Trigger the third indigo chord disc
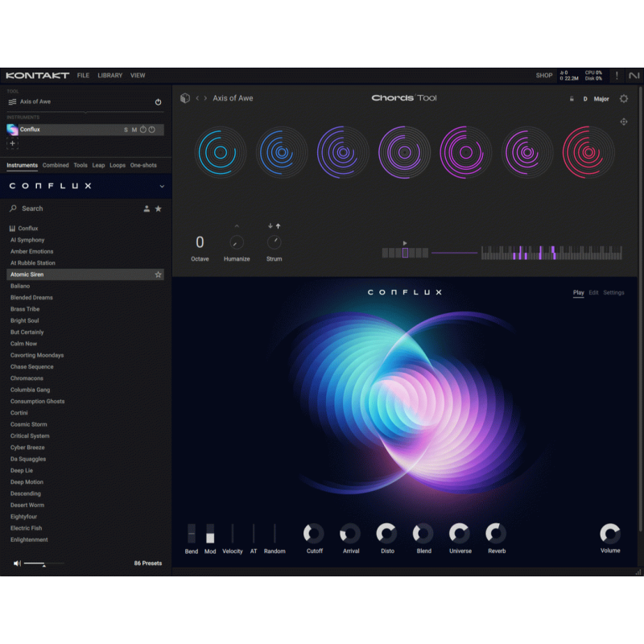Image resolution: width=644 pixels, height=644 pixels. (343, 152)
